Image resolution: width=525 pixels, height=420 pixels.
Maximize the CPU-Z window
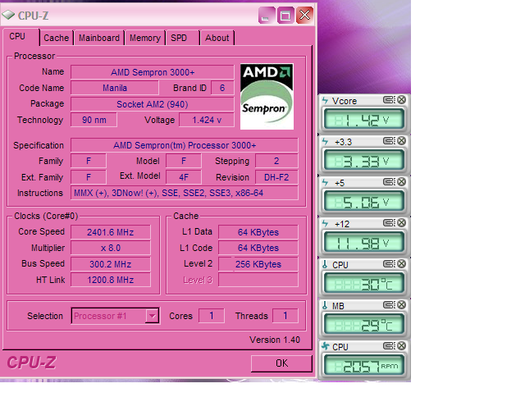point(285,15)
